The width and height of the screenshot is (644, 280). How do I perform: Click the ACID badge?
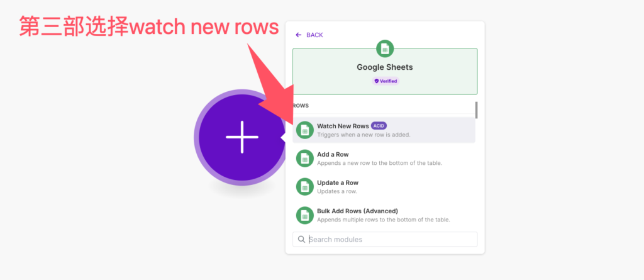pyautogui.click(x=379, y=126)
